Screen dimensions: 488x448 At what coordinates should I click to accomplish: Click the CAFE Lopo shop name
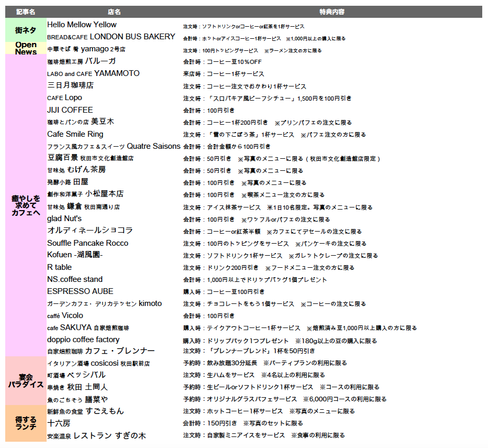[x=64, y=97]
